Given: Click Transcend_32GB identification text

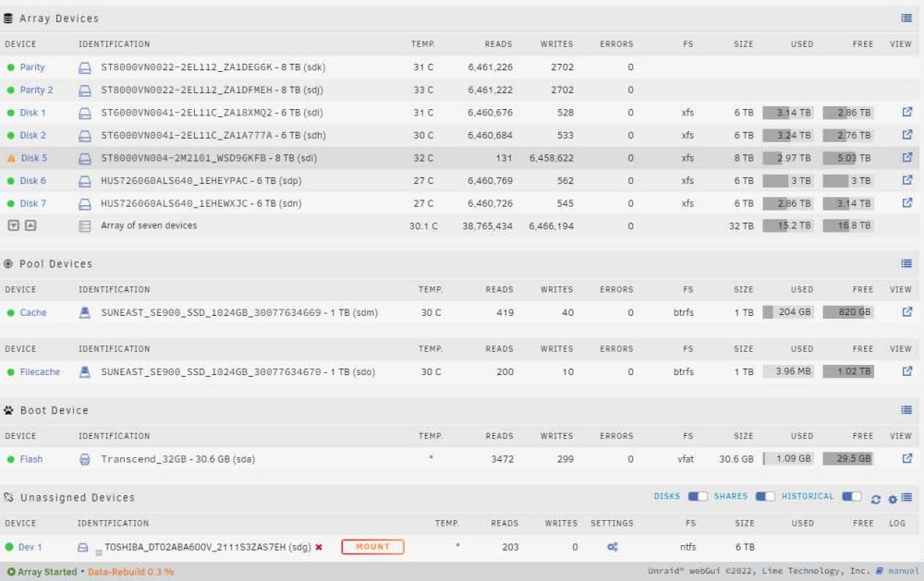Looking at the screenshot, I should point(178,459).
